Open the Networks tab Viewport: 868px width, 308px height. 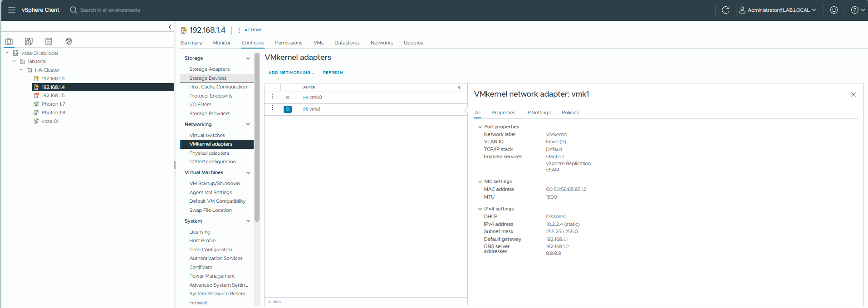tap(382, 43)
